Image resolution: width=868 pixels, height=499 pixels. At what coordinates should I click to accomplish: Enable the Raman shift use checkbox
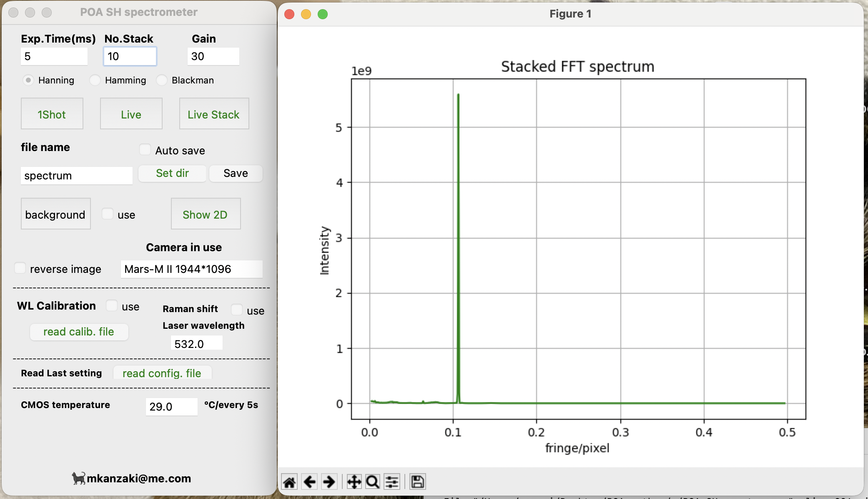(237, 310)
